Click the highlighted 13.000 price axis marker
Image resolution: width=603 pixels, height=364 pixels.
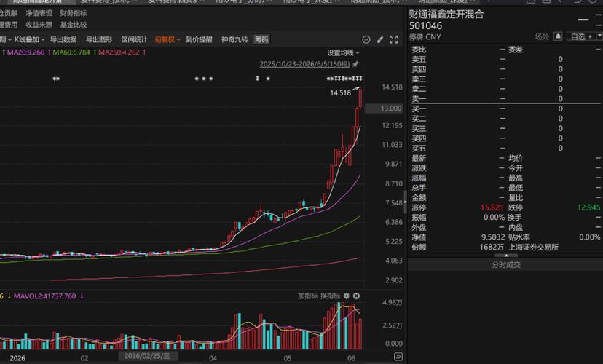pyautogui.click(x=383, y=108)
